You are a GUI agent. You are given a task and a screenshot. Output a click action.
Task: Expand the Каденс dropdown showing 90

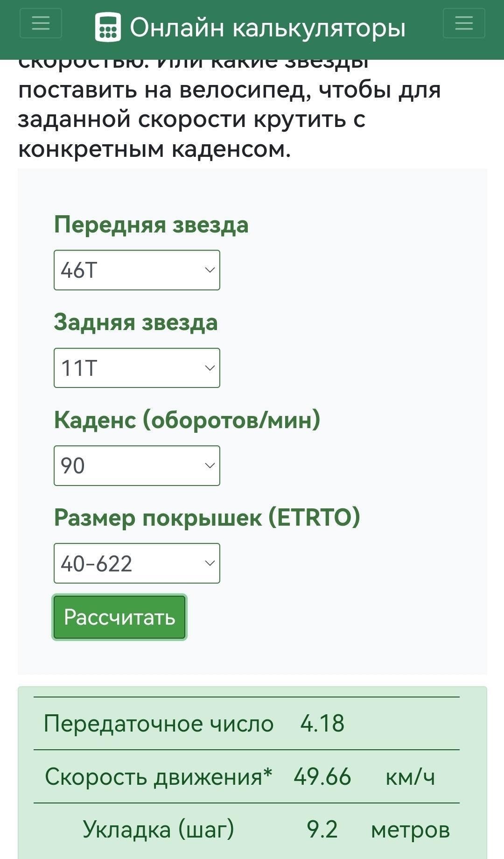[137, 466]
